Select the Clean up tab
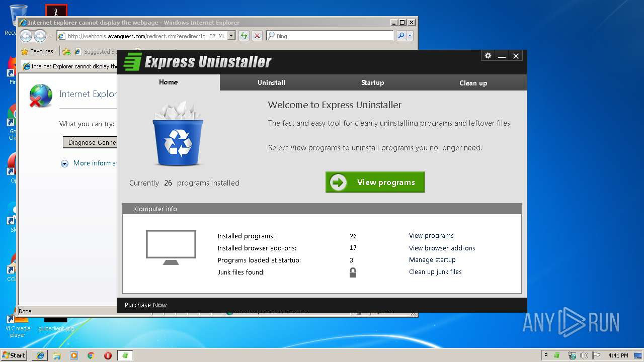644x362 pixels. [x=473, y=83]
